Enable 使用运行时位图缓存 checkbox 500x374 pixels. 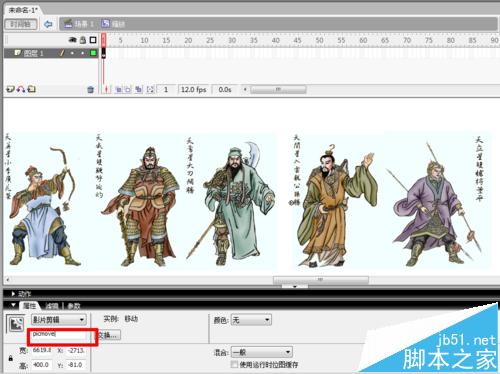coord(235,364)
